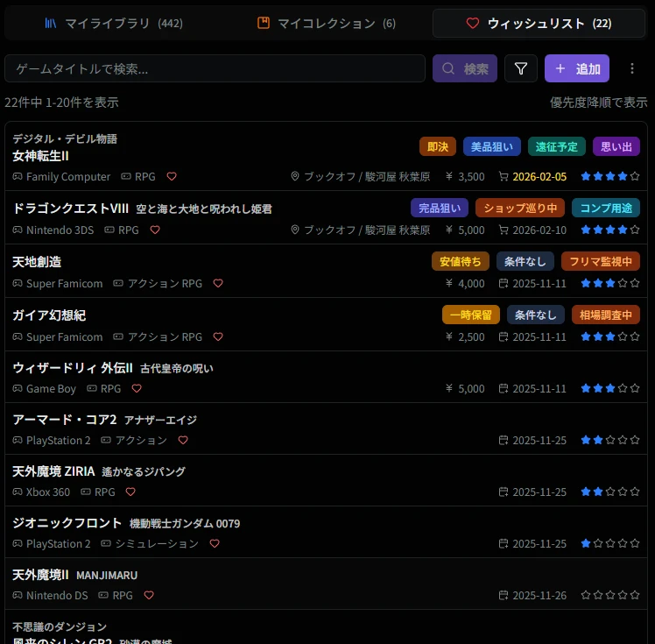This screenshot has width=655, height=644.
Task: Click location pin icon in ドラゴンクエストVIII row
Action: pyautogui.click(x=295, y=230)
